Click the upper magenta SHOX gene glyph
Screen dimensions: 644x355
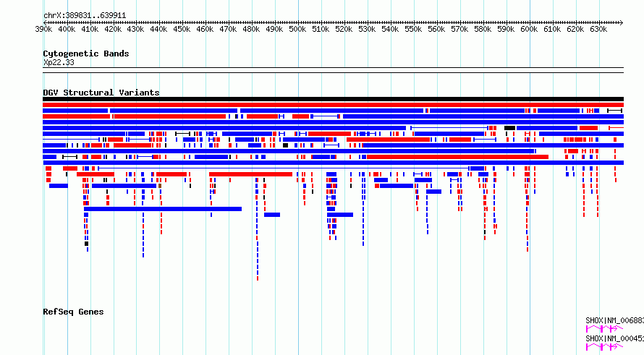[x=603, y=329]
